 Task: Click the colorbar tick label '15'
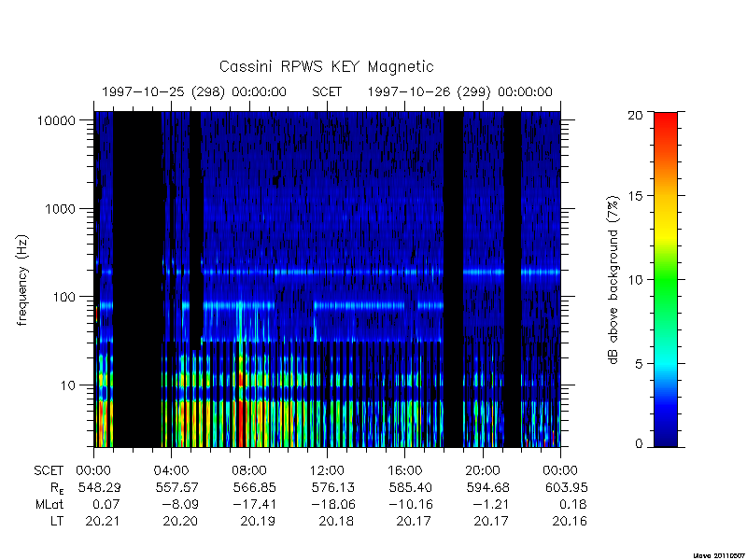tap(635, 196)
